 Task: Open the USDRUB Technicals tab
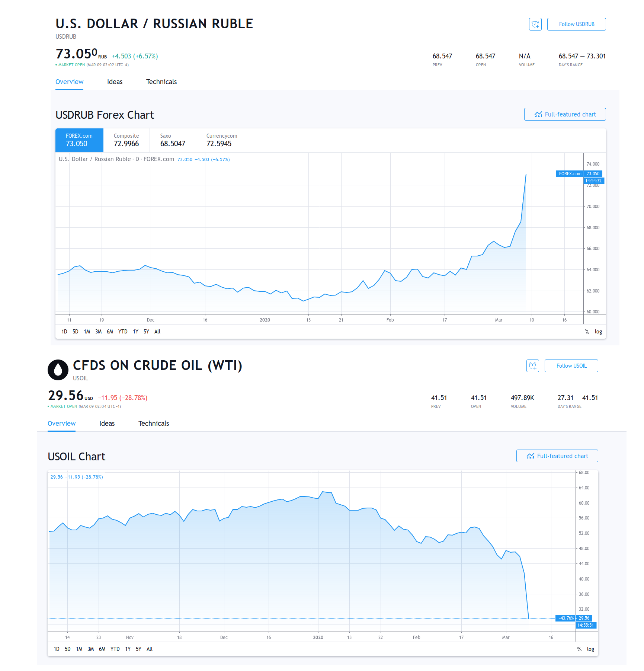[x=161, y=82]
